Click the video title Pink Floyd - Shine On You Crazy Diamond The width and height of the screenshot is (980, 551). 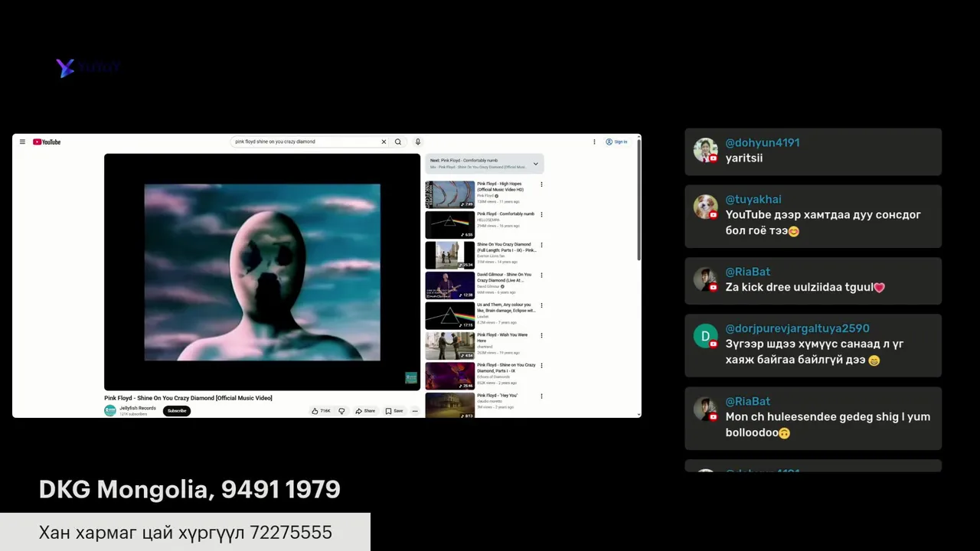(x=188, y=398)
